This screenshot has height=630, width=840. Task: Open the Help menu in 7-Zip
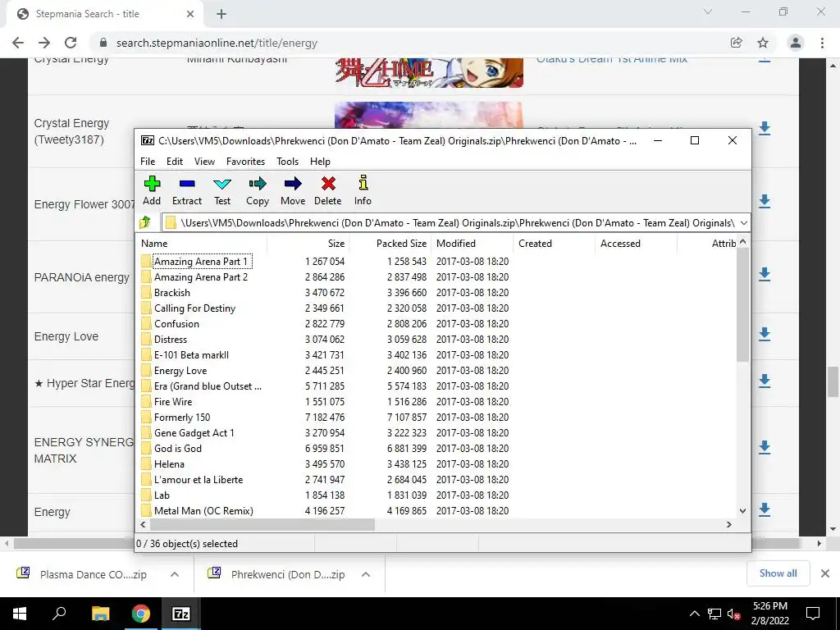[x=320, y=162]
